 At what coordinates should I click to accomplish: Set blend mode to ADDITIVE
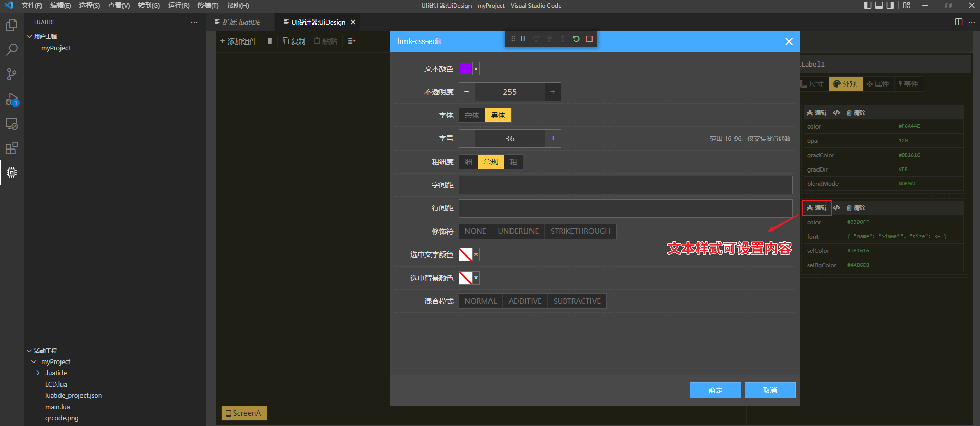pyautogui.click(x=525, y=301)
